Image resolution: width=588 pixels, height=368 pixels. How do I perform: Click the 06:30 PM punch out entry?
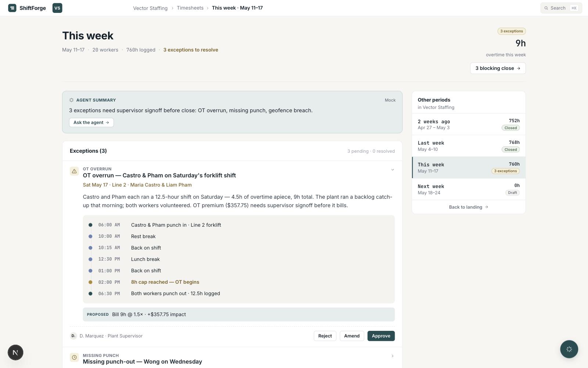(x=239, y=293)
